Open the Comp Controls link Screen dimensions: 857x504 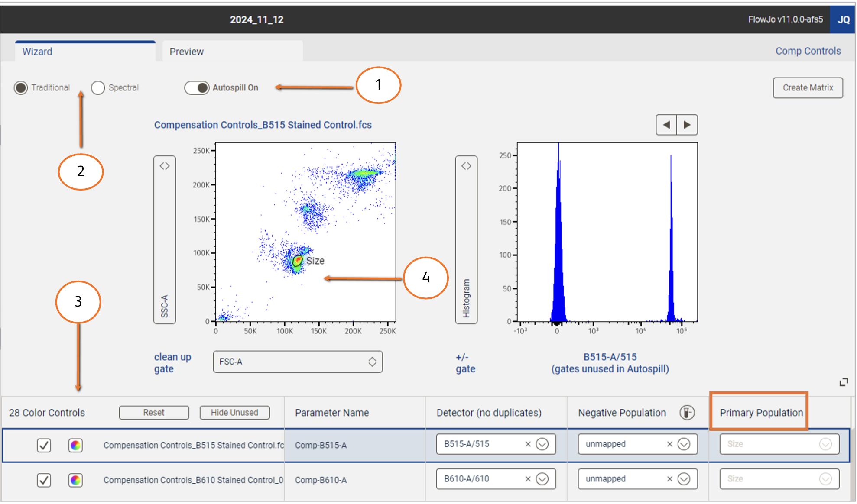[x=808, y=51]
